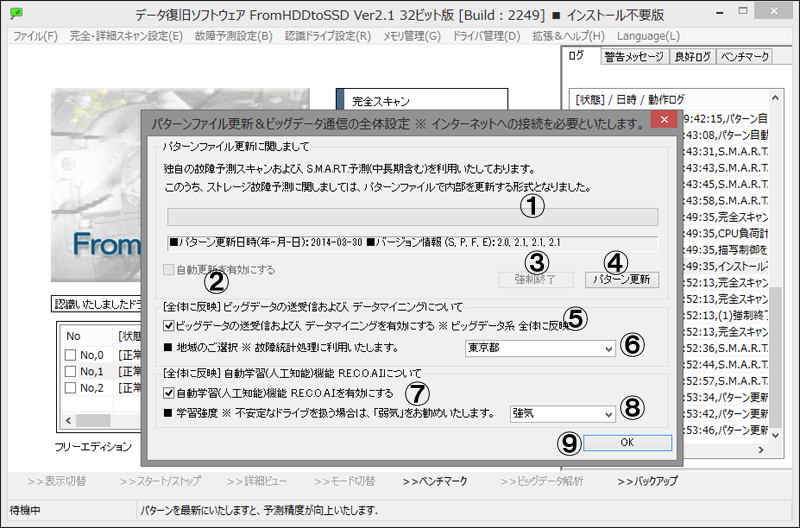800x528 pixels.
Task: Click the >>表示切替 link
Action: tap(57, 481)
